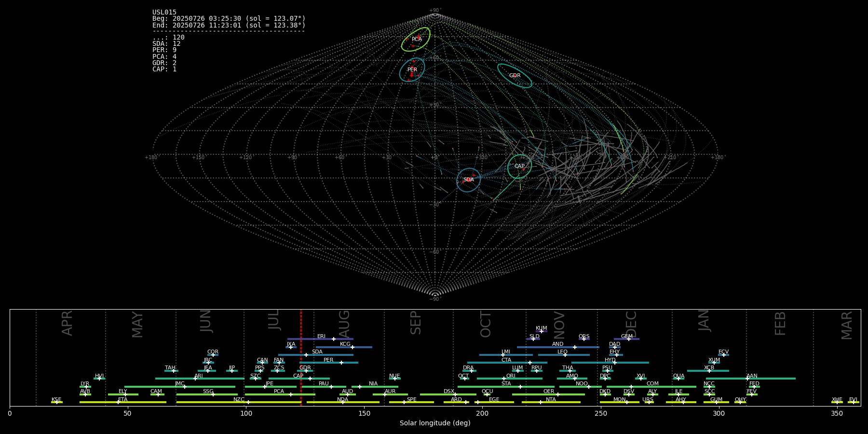The width and height of the screenshot is (868, 434).
Task: Click the SDA radiant circle on sky map
Action: point(468,180)
